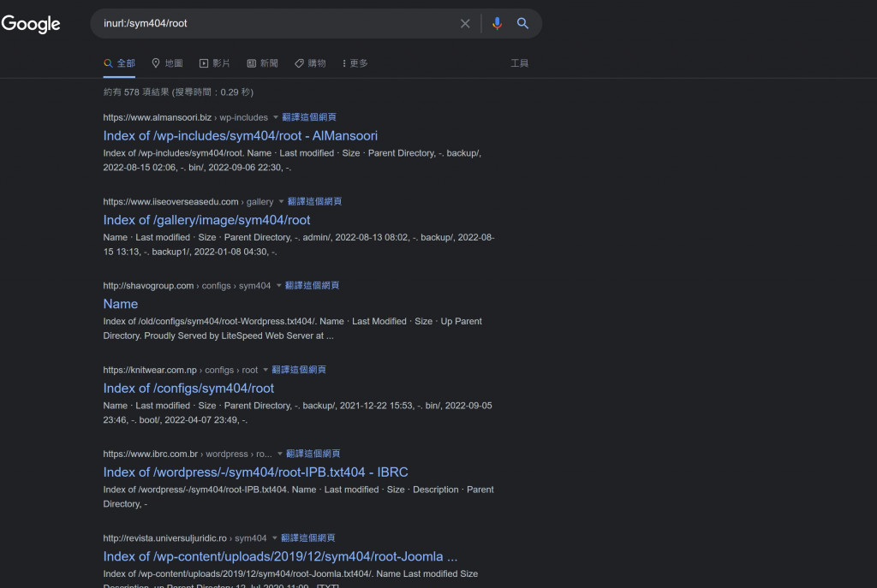Open the Google logo homepage link
The image size is (877, 588).
pos(31,23)
